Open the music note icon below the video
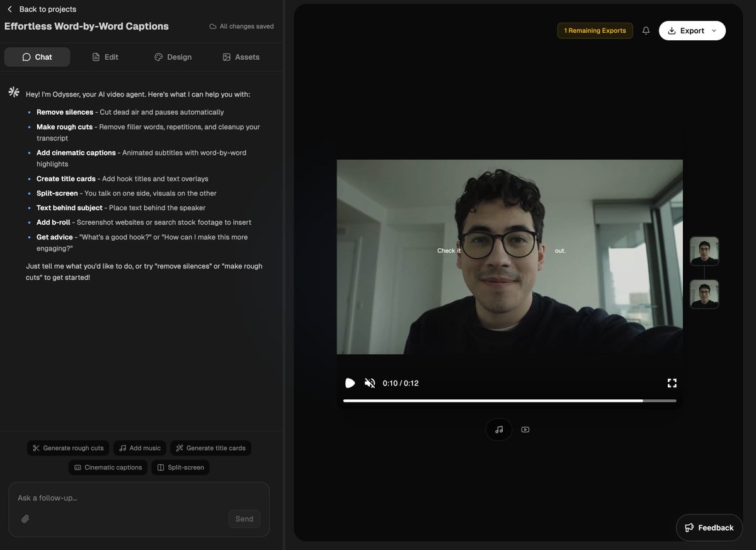 click(498, 429)
